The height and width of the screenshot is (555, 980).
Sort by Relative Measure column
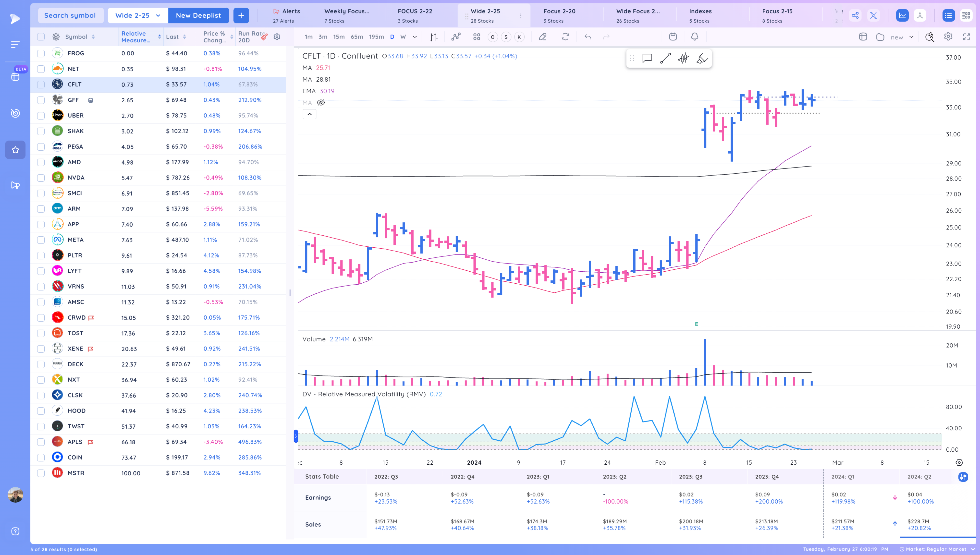pyautogui.click(x=141, y=36)
